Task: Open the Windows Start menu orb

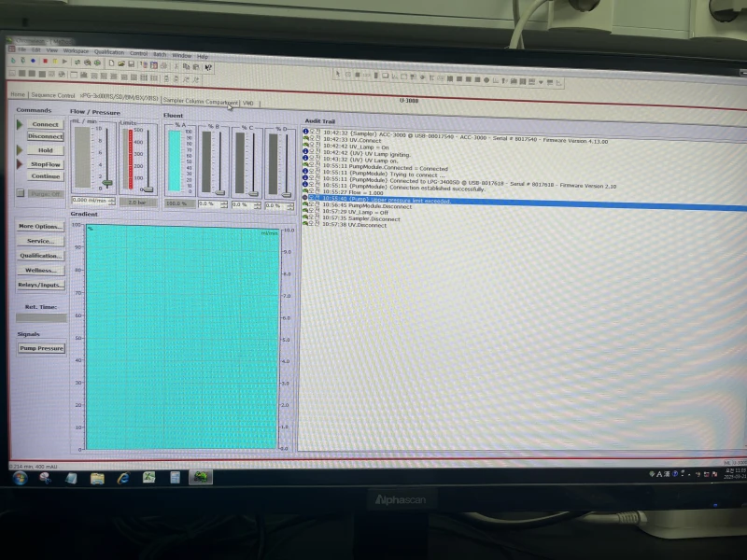Action: click(x=20, y=478)
